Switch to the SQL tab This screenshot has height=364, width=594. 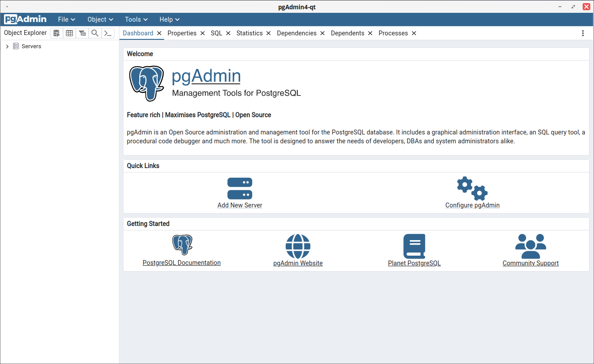217,33
